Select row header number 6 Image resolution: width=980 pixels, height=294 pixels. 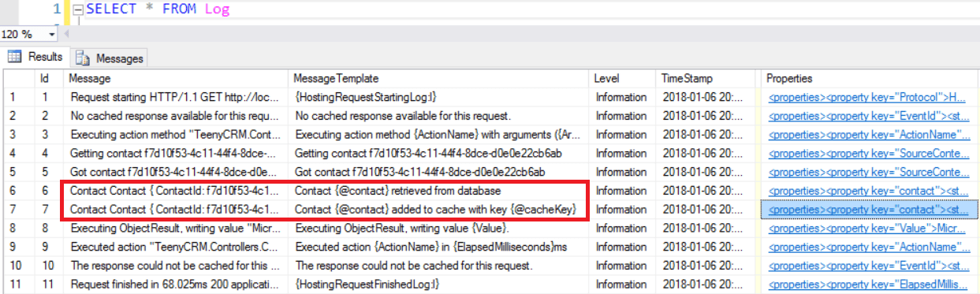[18, 191]
